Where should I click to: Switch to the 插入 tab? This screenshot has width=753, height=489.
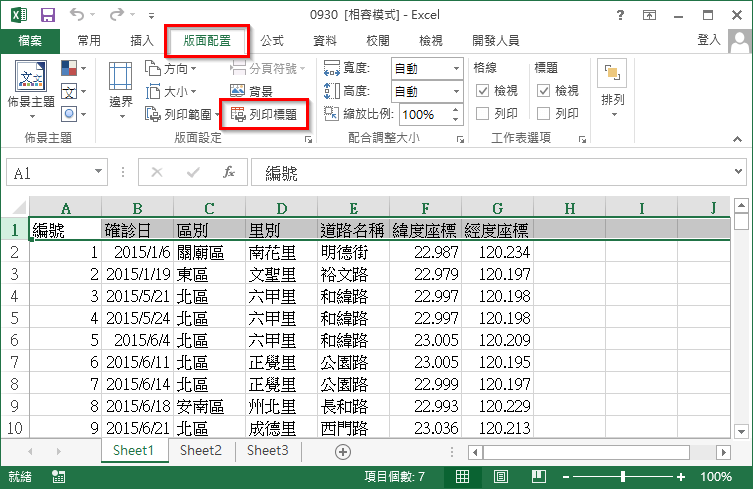(x=142, y=41)
